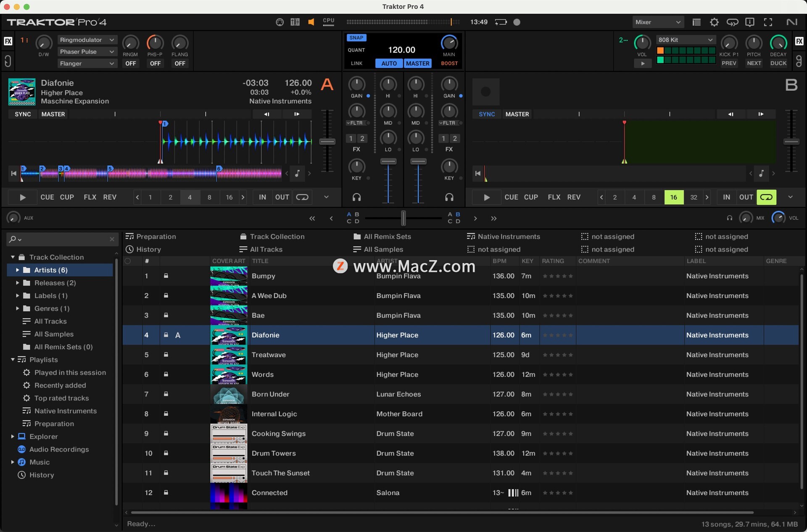Image resolution: width=807 pixels, height=532 pixels.
Task: Open the Flanger effect dropdown
Action: [x=87, y=63]
